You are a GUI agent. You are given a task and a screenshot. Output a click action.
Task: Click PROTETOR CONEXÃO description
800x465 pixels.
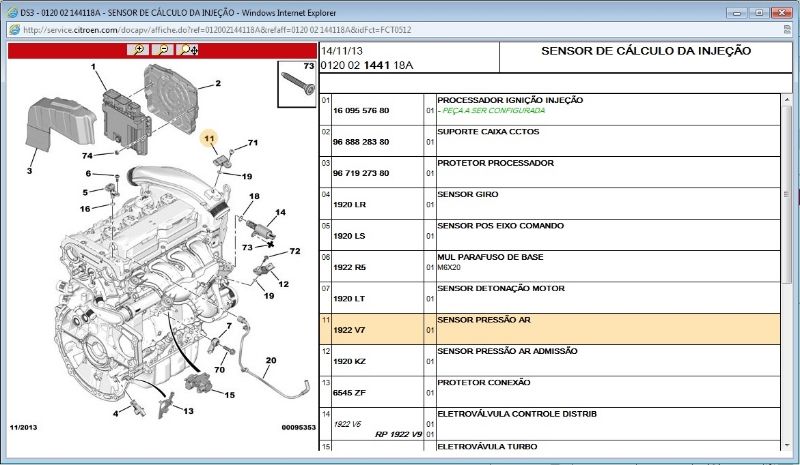[x=484, y=382]
